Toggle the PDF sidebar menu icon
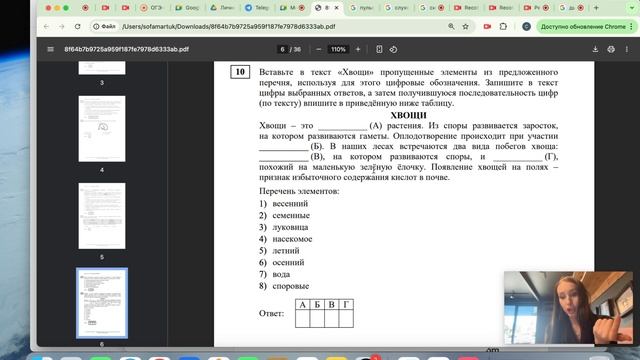This screenshot has height=360, width=640. click(50, 49)
